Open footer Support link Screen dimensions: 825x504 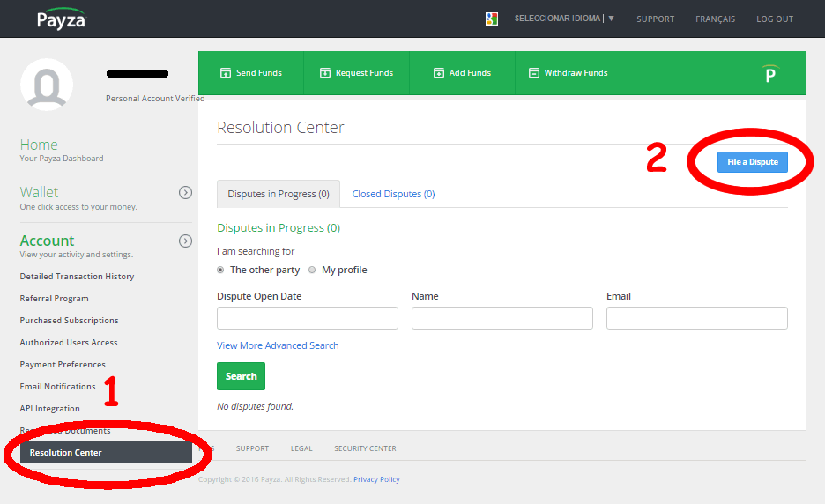tap(252, 448)
